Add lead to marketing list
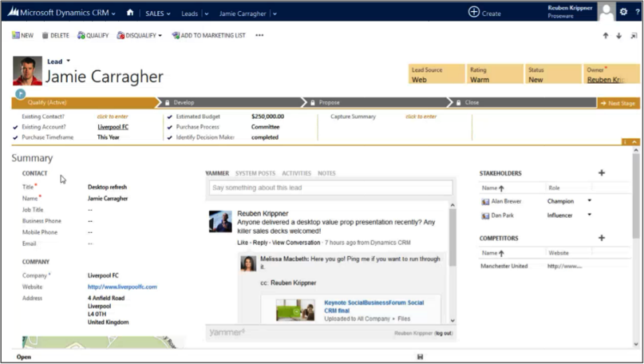 (208, 35)
